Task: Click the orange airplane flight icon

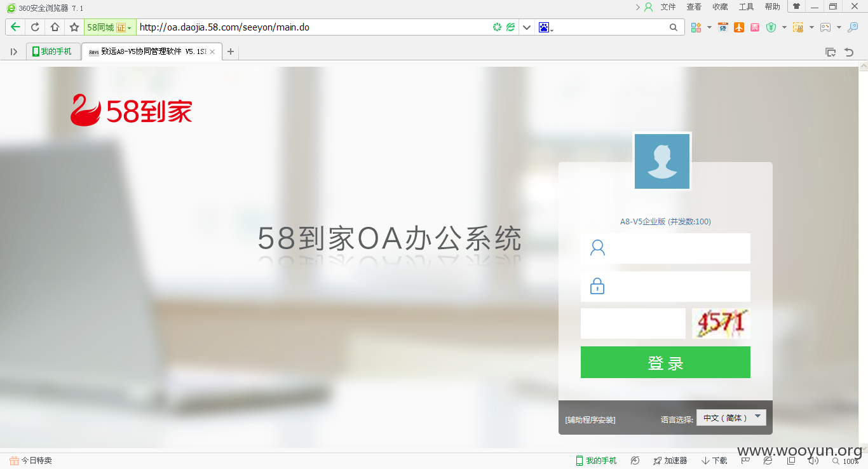Action: click(738, 27)
